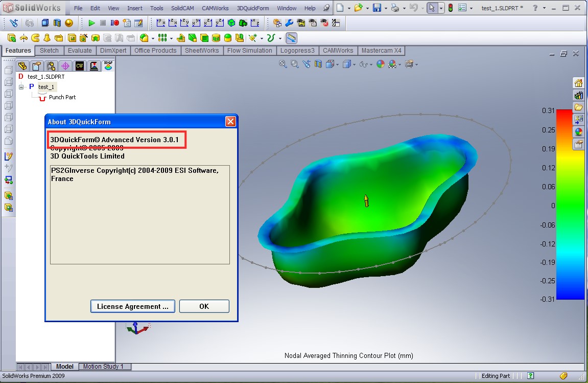Click the Edit Appearance color ball icon
This screenshot has width=588, height=383.
point(381,64)
